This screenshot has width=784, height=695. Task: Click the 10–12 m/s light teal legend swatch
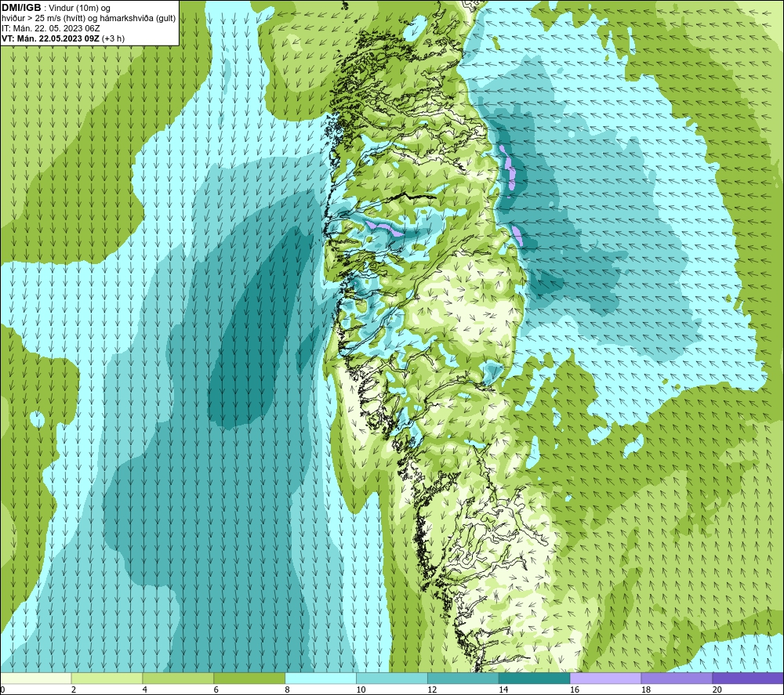click(392, 678)
